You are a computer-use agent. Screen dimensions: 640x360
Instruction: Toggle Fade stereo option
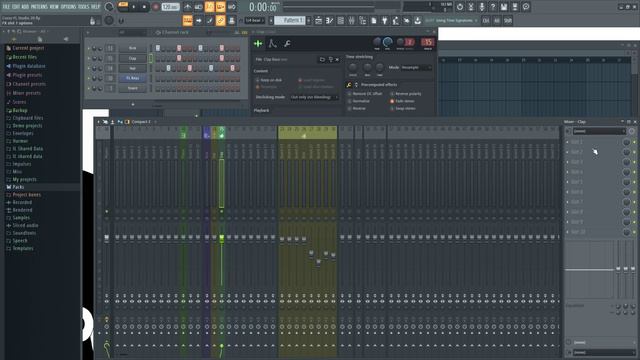pyautogui.click(x=402, y=101)
